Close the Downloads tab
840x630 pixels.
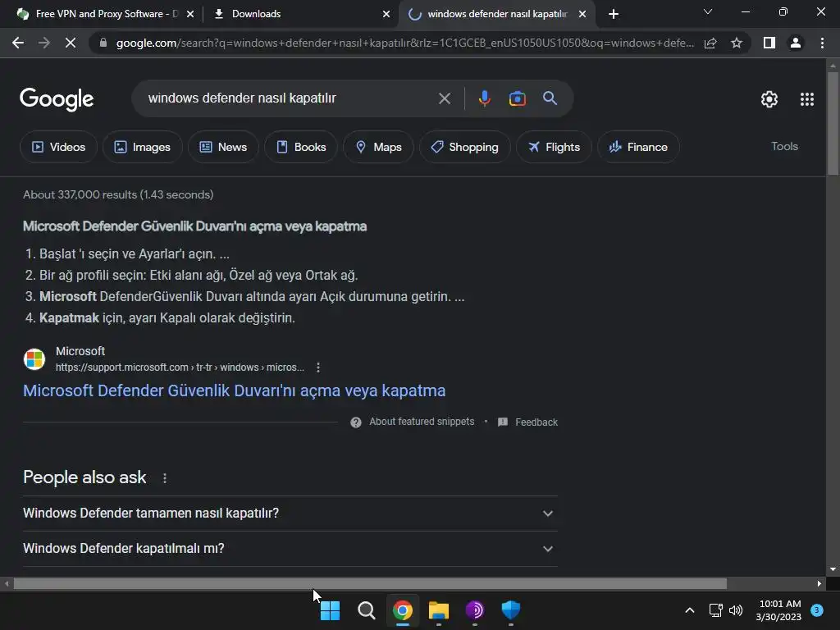386,14
